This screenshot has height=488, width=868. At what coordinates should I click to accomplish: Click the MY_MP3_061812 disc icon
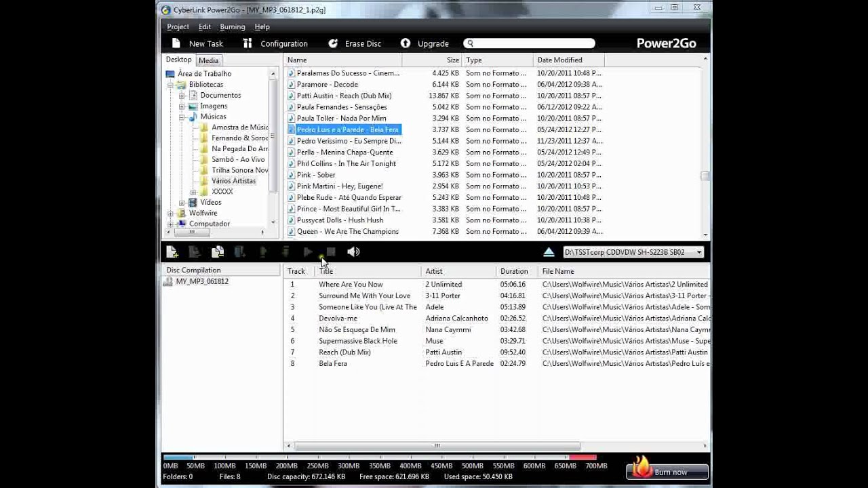168,281
